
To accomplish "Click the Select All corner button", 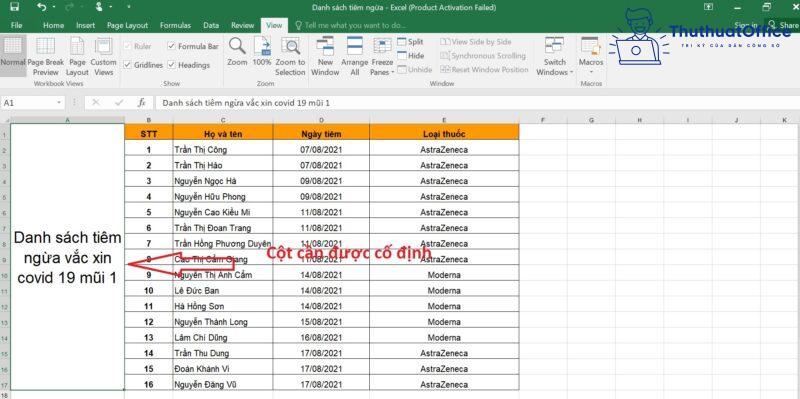I will pos(5,120).
